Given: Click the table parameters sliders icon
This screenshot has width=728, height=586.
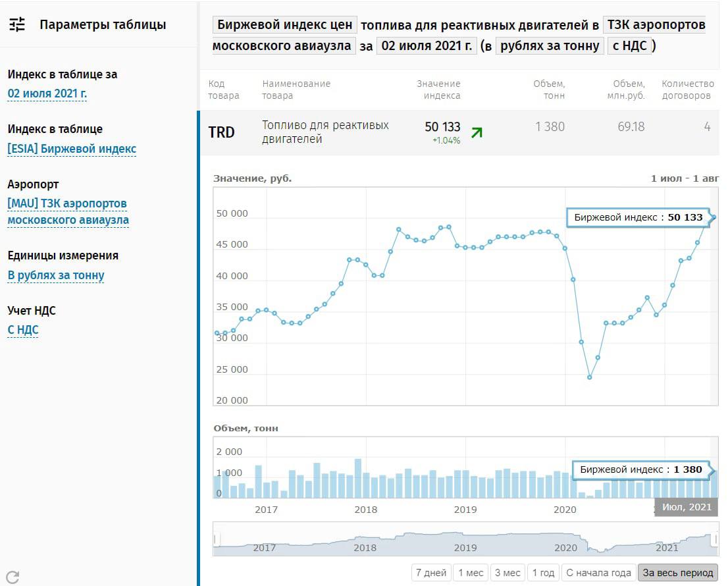Looking at the screenshot, I should (17, 25).
